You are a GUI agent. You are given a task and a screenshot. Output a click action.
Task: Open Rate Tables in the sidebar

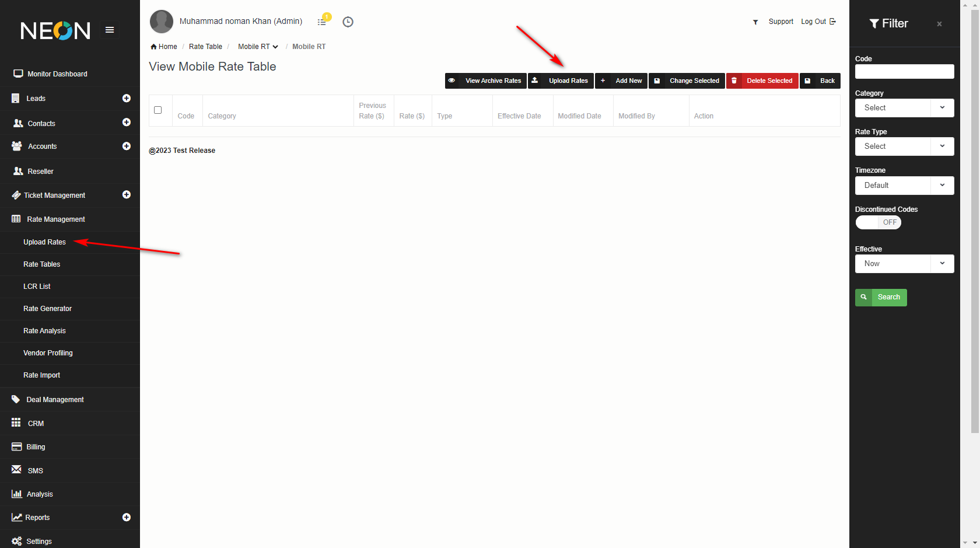[x=42, y=264]
